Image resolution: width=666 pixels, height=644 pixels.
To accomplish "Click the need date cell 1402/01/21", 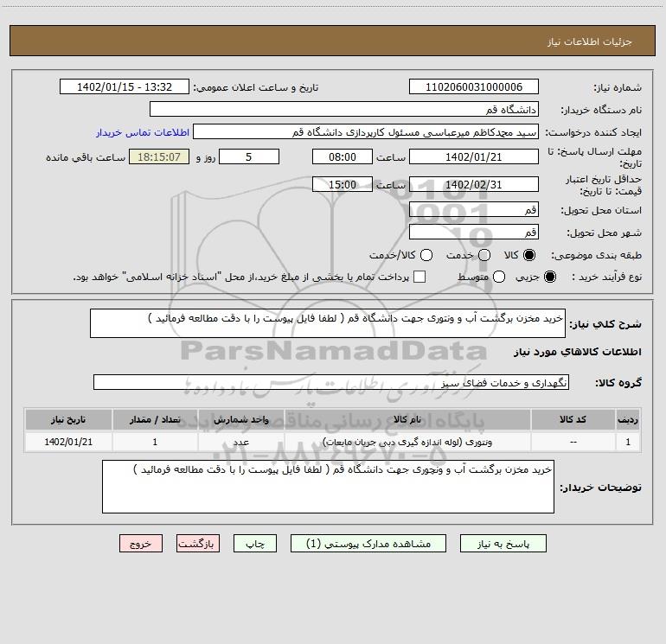I will click(68, 442).
